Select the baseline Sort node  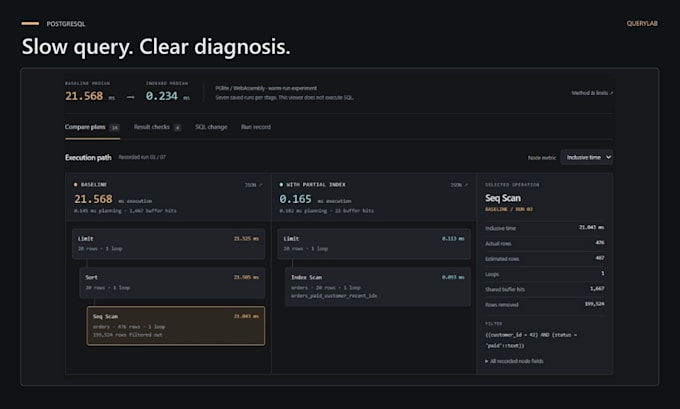172,283
